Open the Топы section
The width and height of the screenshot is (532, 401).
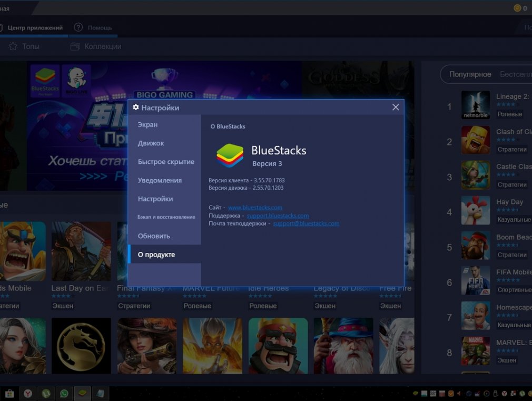pos(31,46)
